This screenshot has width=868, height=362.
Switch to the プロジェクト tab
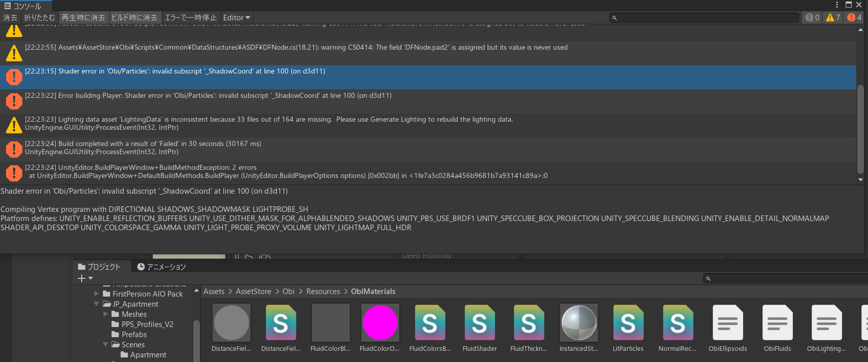tap(99, 267)
